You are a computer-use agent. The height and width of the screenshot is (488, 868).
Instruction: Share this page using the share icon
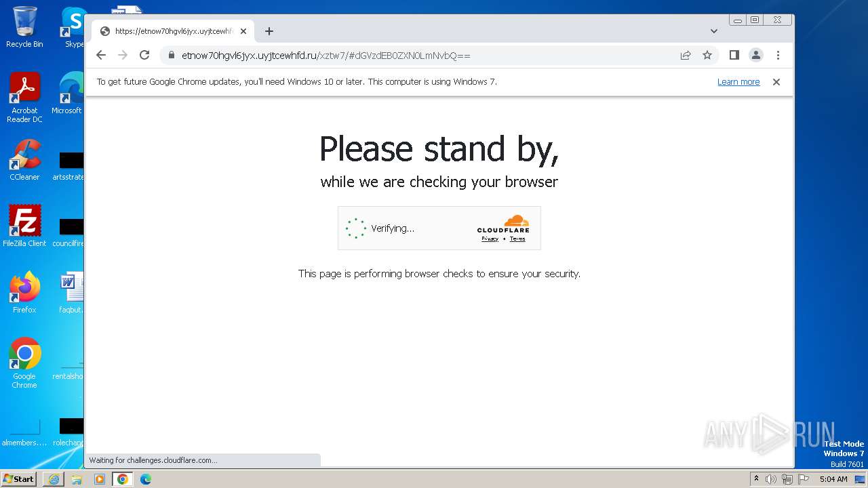coord(686,55)
